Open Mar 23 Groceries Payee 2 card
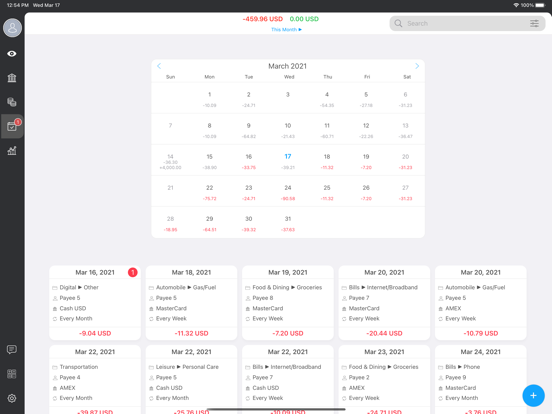The height and width of the screenshot is (414, 552). 384,380
